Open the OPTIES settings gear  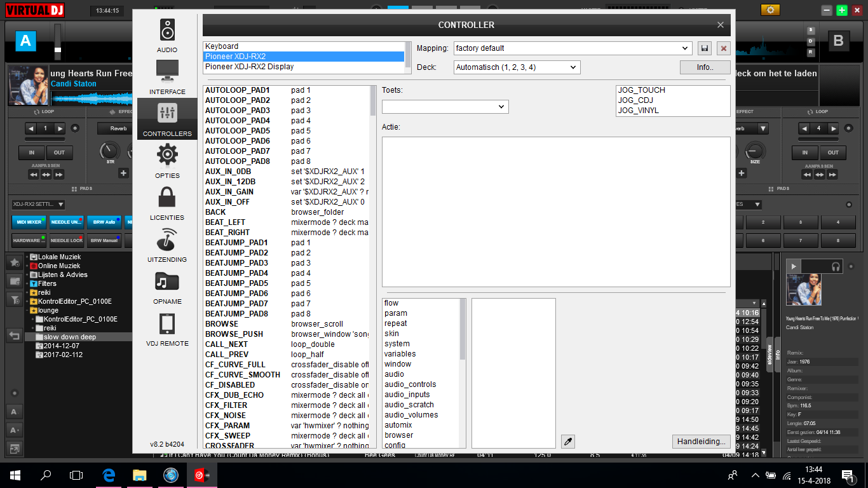[167, 161]
